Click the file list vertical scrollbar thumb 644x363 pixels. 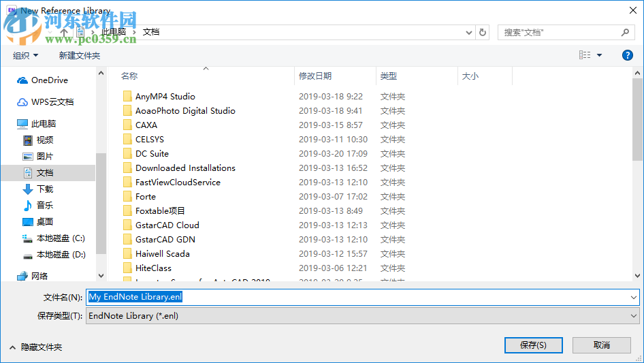tap(637, 119)
